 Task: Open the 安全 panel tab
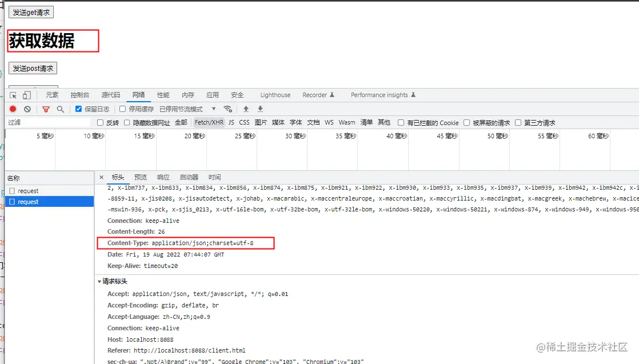[x=237, y=95]
